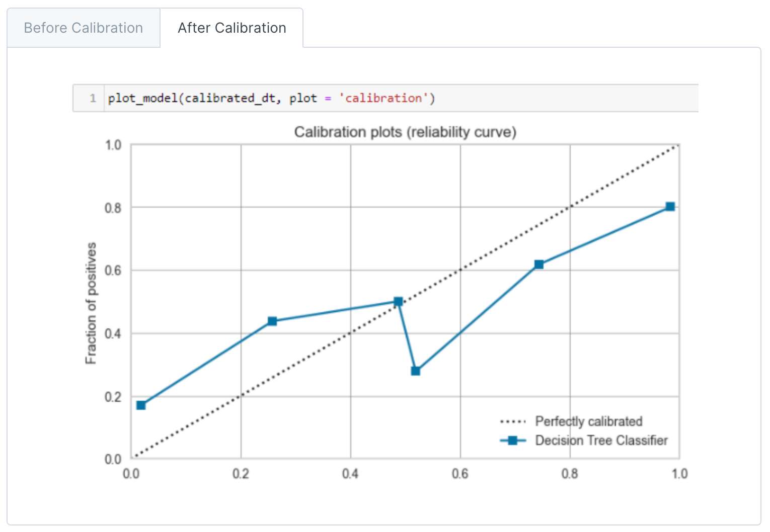This screenshot has height=532, width=770.
Task: Click the 'Fraction of positives' y-axis label
Action: [91, 303]
